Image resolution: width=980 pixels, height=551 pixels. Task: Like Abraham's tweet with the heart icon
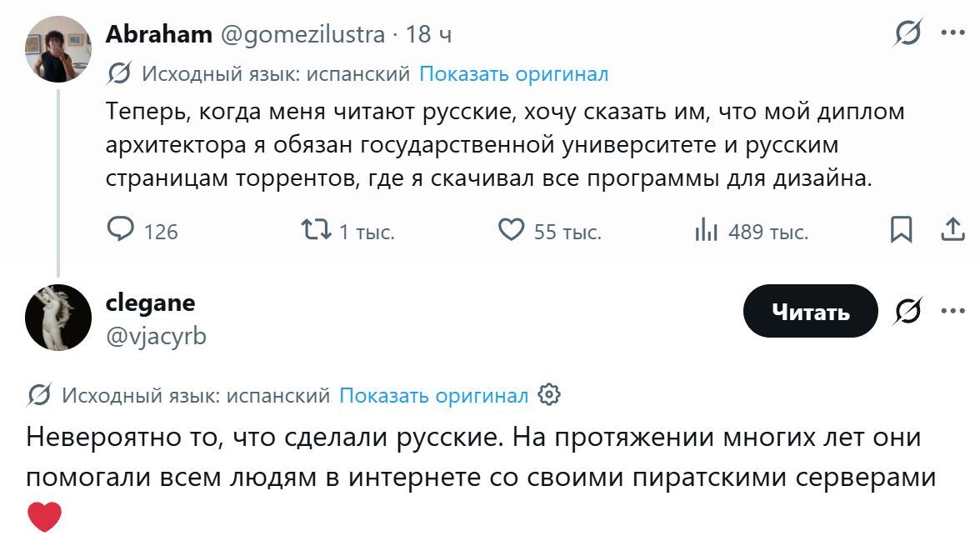coord(511,230)
